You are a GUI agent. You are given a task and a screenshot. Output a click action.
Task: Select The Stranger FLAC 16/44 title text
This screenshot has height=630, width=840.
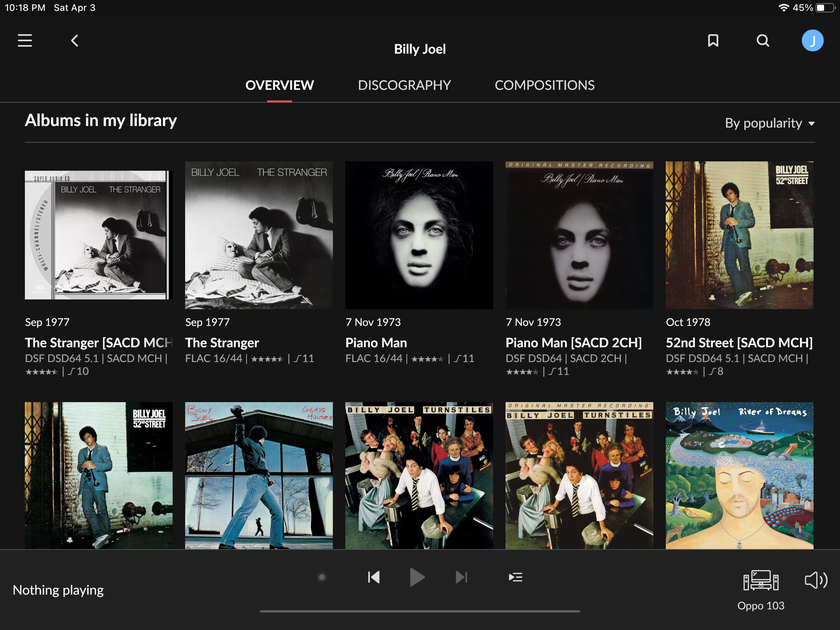[222, 343]
